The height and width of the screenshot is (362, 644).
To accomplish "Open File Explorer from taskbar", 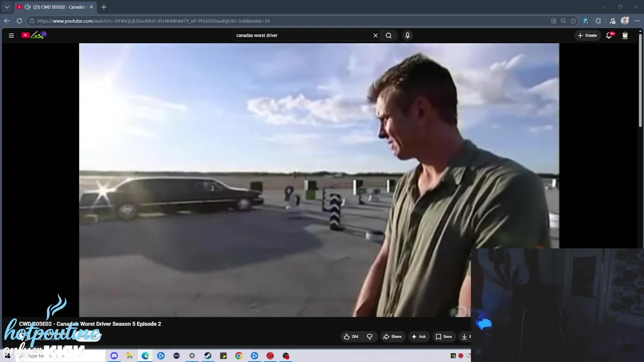I will [129, 356].
